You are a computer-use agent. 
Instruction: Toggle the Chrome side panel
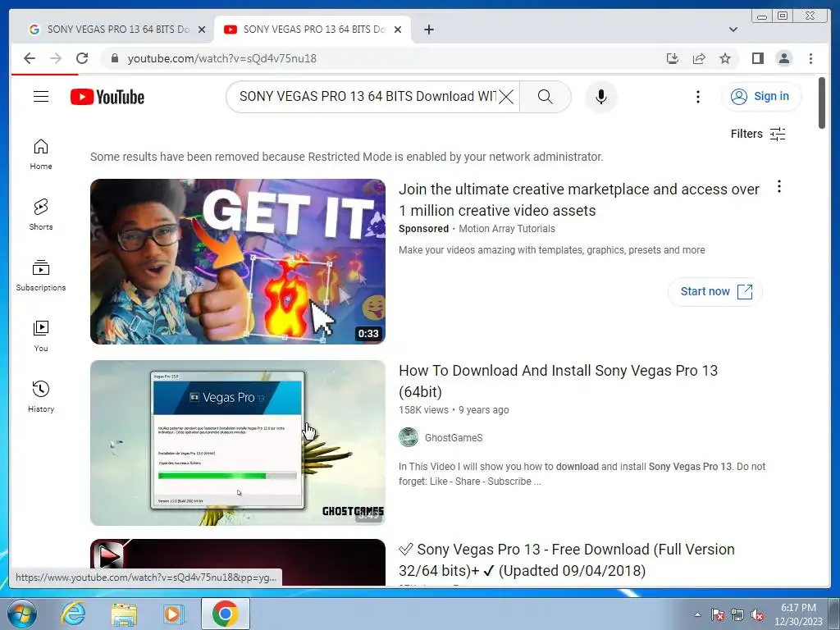[x=757, y=58]
